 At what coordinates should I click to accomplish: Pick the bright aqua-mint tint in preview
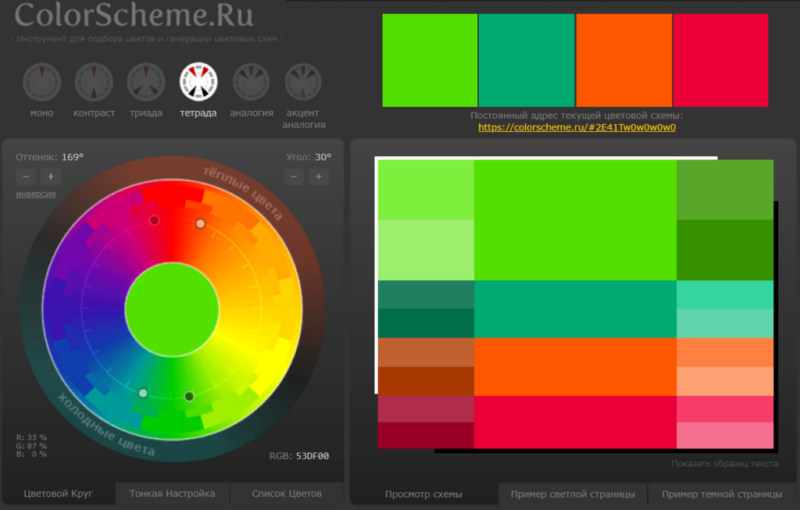725,294
